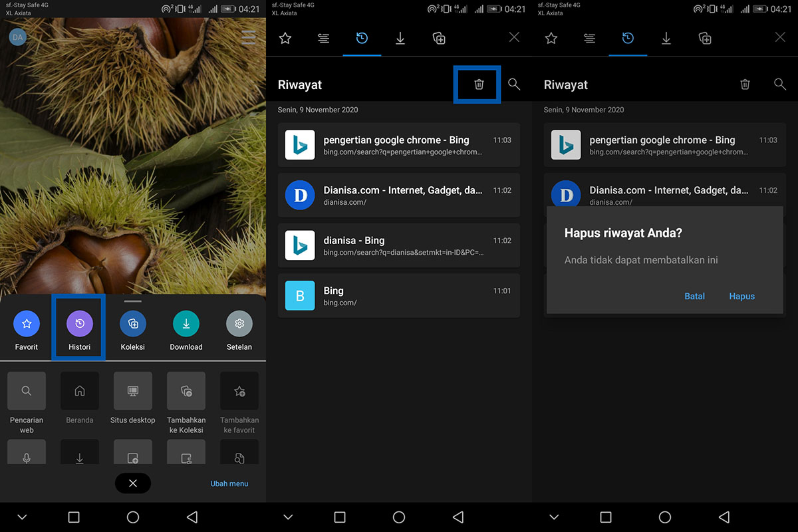Cancel deletion with the Batal button
Image resolution: width=798 pixels, height=532 pixels.
coord(694,296)
